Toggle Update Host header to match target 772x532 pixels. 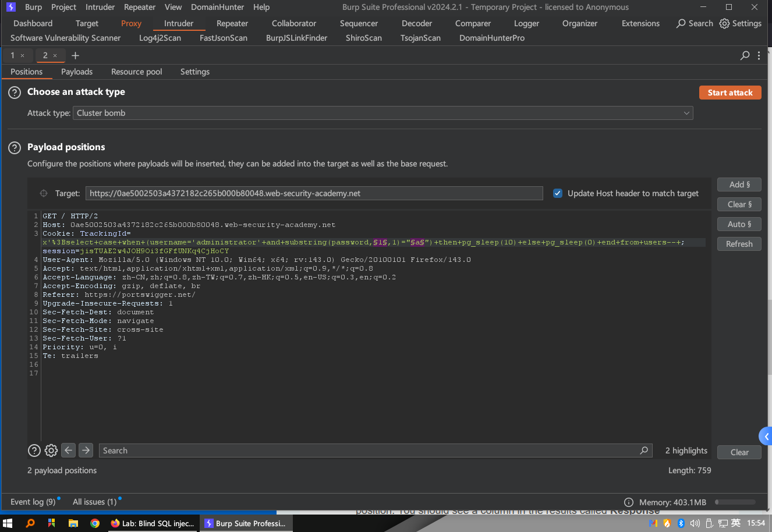tap(558, 193)
